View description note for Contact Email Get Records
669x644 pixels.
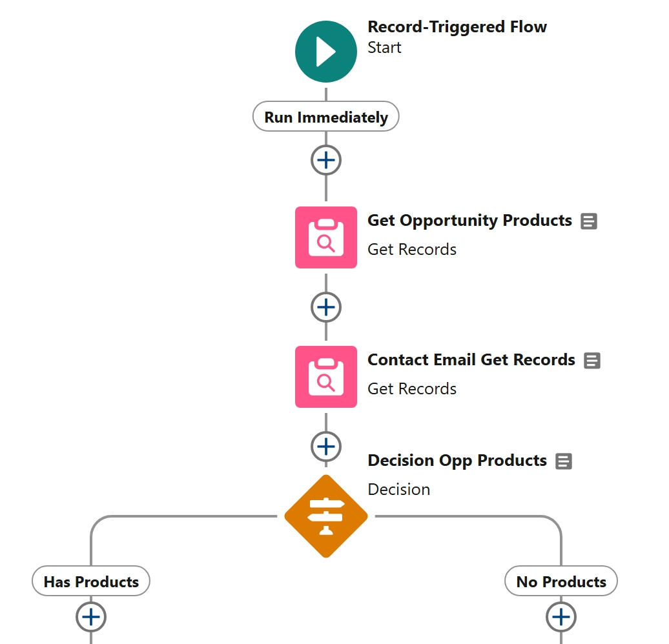pos(592,361)
